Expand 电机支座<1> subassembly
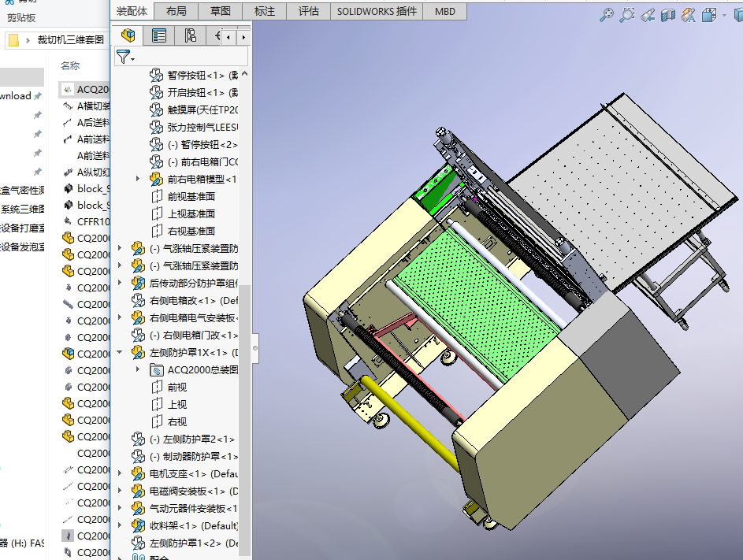This screenshot has width=743, height=560. [x=120, y=473]
